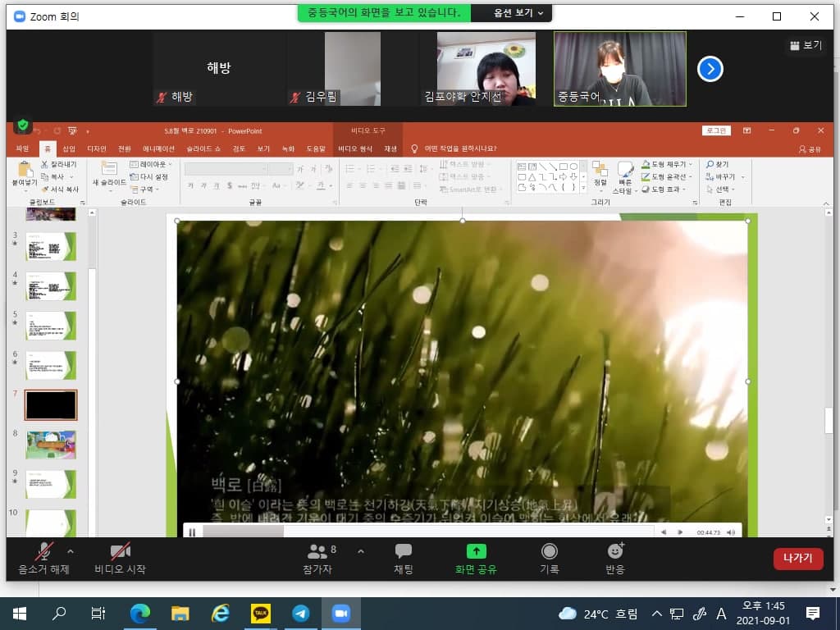The image size is (840, 630).
Task: Open File Explorer from taskbar
Action: coord(180,614)
